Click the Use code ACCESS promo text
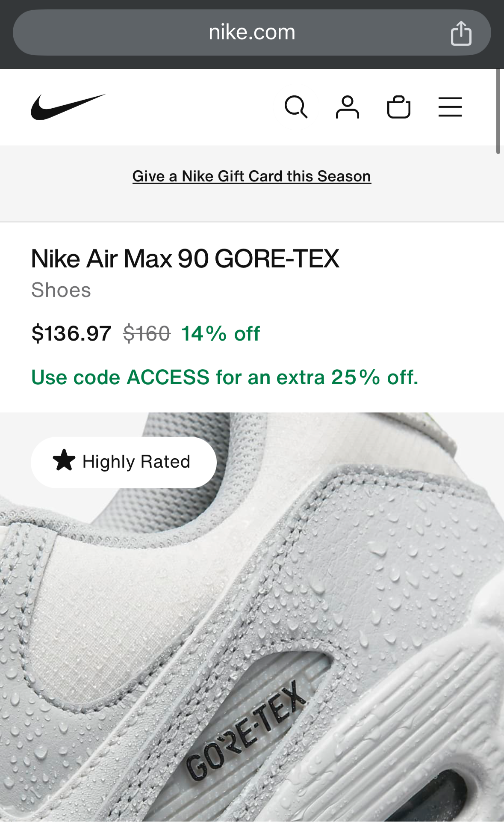The width and height of the screenshot is (504, 822). pyautogui.click(x=225, y=377)
